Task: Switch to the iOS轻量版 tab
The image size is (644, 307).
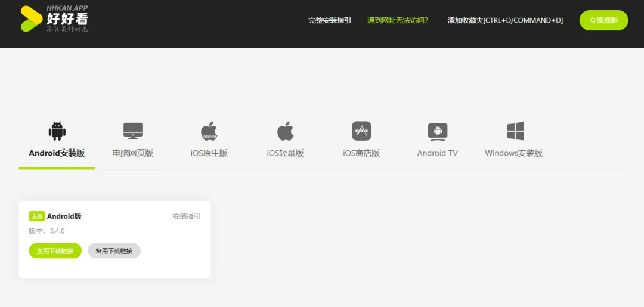Action: click(x=286, y=154)
